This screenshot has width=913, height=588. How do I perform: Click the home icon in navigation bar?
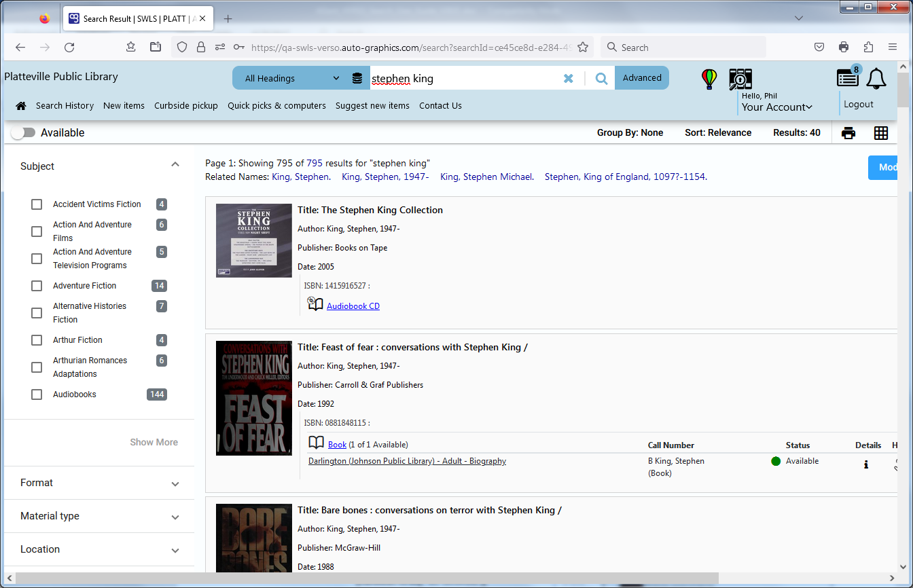(x=21, y=106)
